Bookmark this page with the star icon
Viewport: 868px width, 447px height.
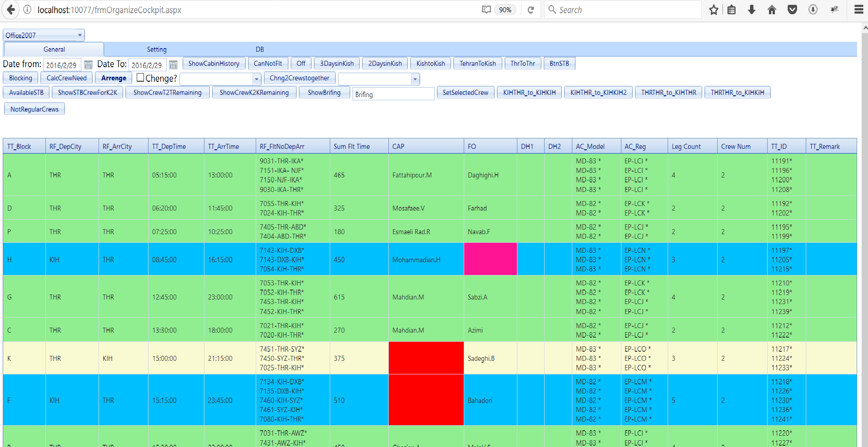pos(714,10)
